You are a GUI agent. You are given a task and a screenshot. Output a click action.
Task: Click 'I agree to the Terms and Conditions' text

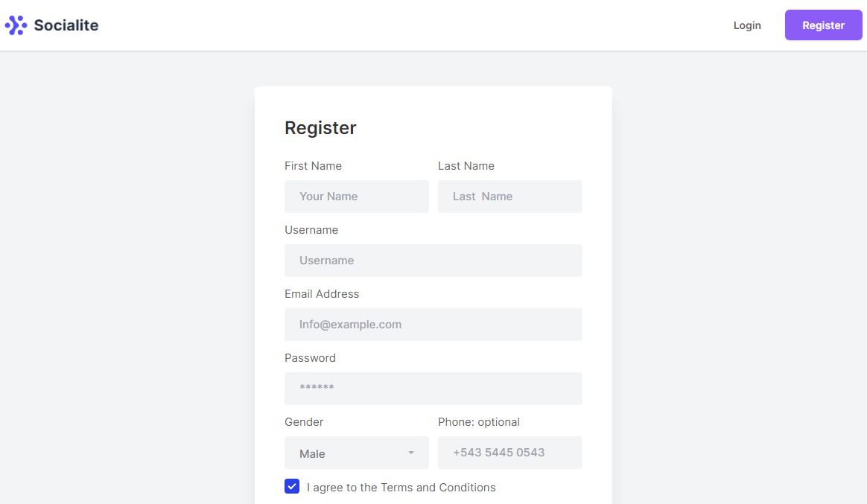point(401,488)
